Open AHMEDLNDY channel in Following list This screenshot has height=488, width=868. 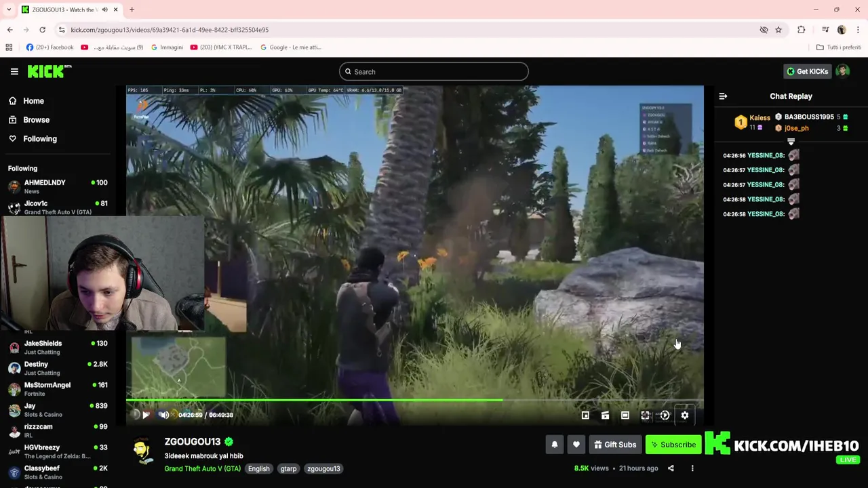click(x=58, y=186)
